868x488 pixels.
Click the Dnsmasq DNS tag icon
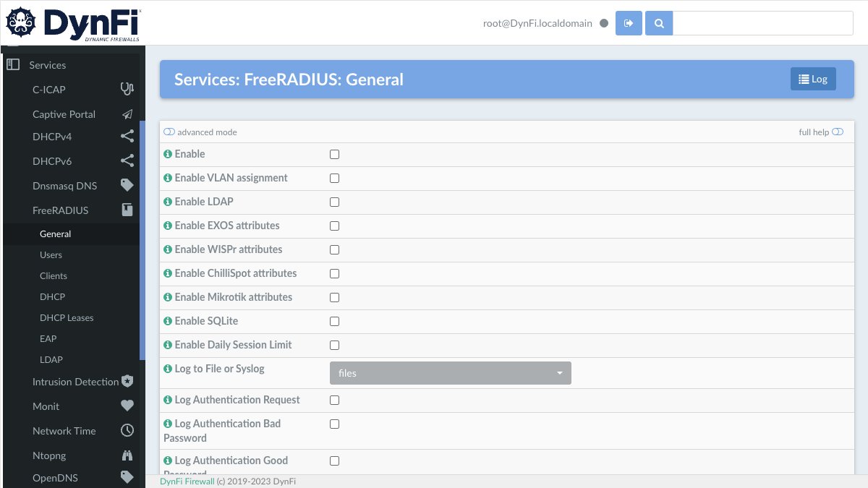coord(127,185)
